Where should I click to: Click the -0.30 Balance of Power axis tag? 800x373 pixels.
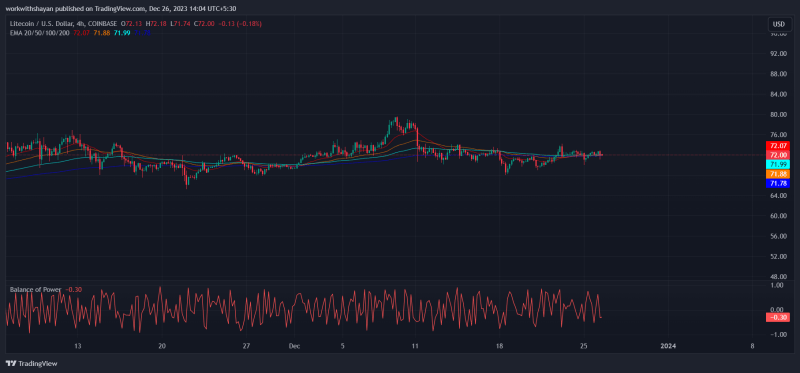coord(778,317)
